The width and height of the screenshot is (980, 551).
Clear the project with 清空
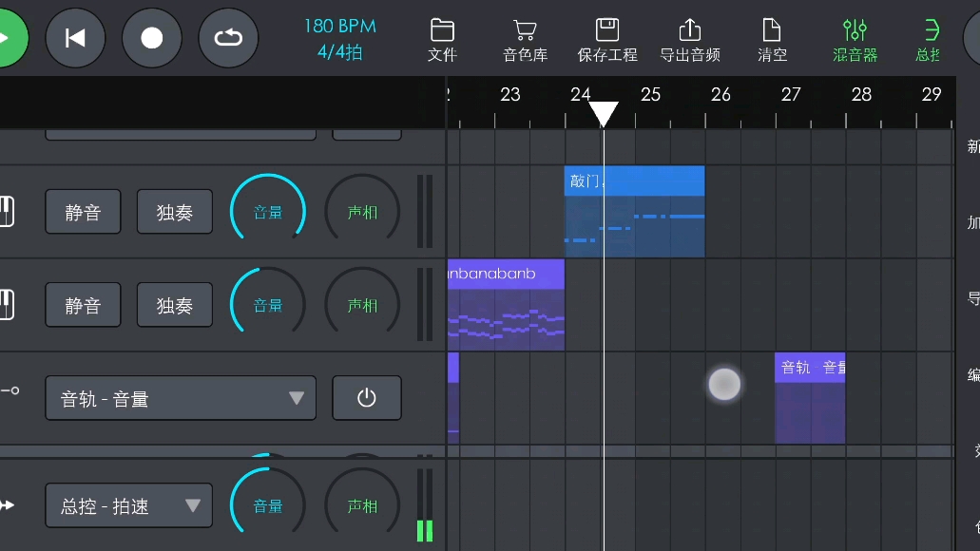773,40
